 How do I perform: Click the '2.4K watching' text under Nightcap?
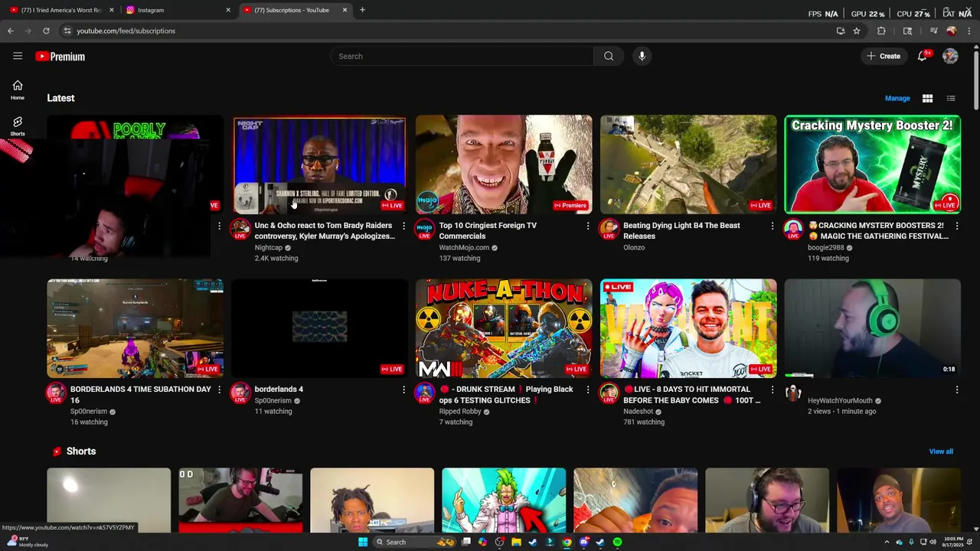(x=276, y=258)
